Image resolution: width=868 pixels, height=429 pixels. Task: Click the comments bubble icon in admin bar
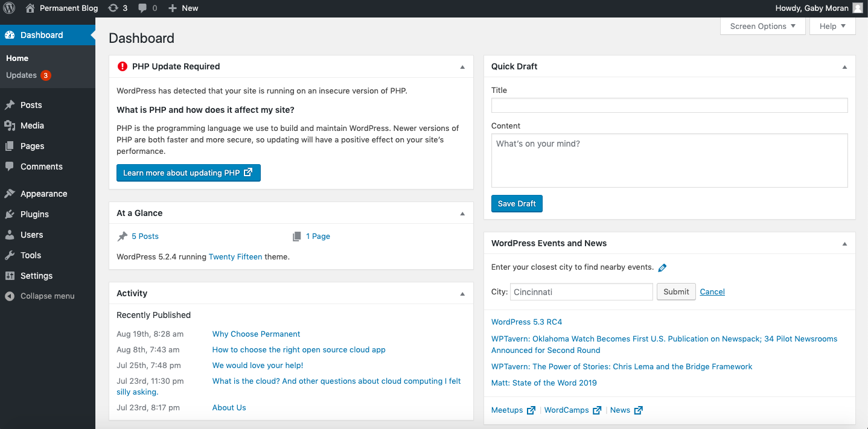point(142,8)
